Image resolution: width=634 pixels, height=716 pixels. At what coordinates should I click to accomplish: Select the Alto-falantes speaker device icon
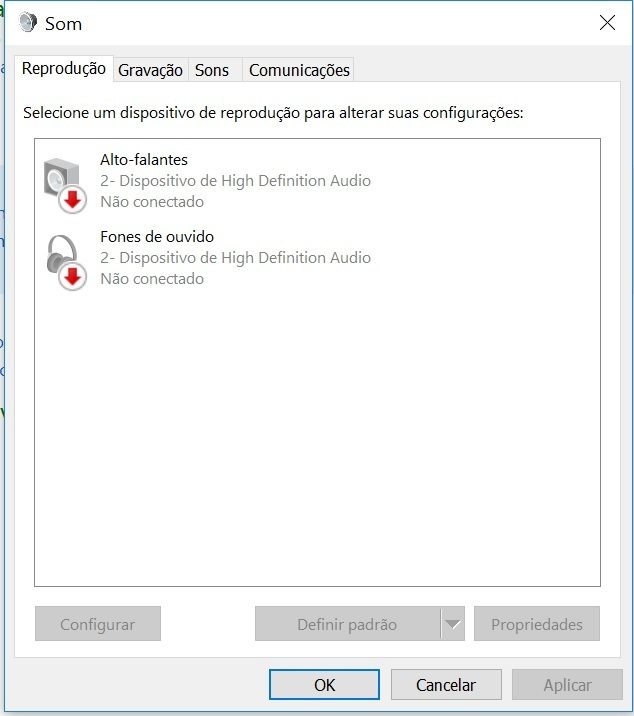point(64,185)
